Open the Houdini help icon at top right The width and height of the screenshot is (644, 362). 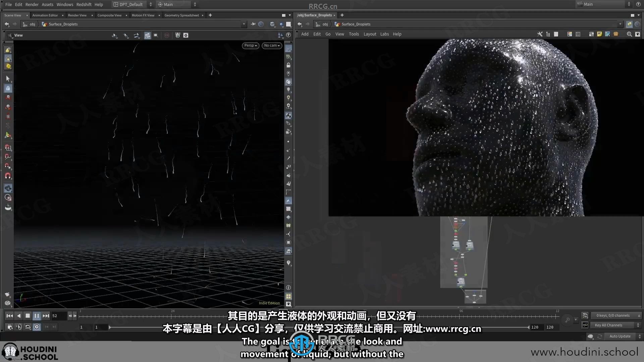pyautogui.click(x=638, y=4)
